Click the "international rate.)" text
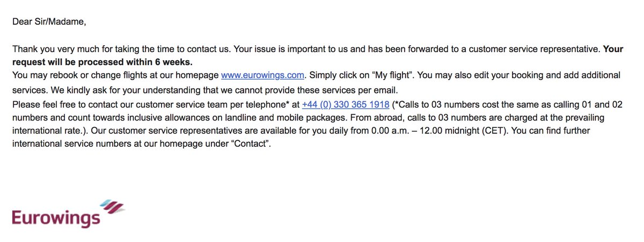 48,130
